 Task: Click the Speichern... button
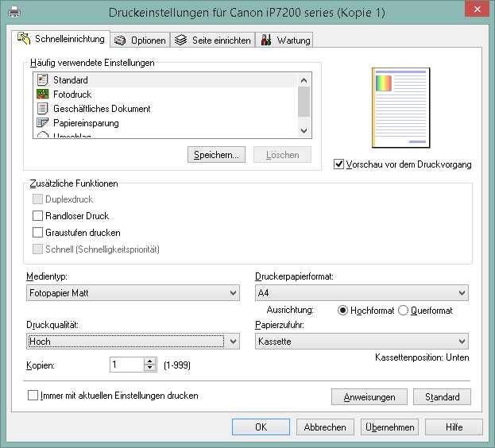216,155
